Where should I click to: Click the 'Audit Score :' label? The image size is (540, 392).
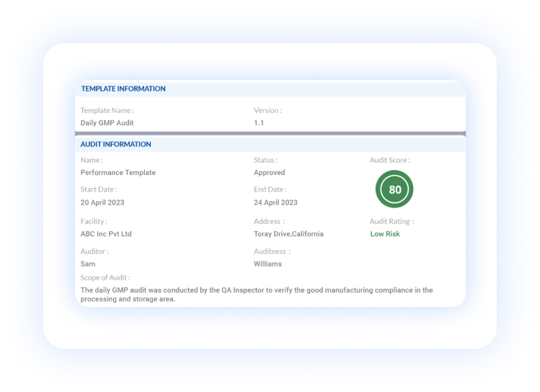(x=390, y=160)
